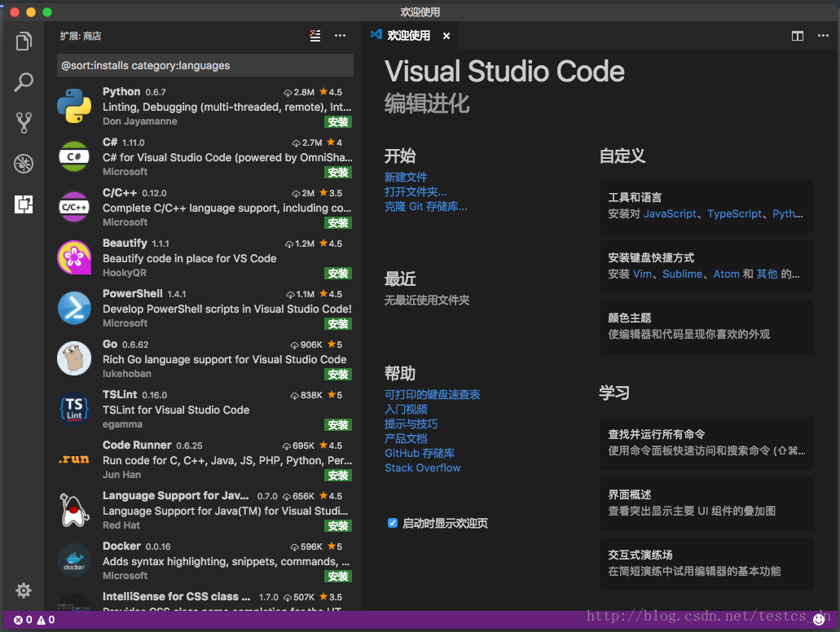Open the Manage gear icon
840x632 pixels.
(24, 590)
